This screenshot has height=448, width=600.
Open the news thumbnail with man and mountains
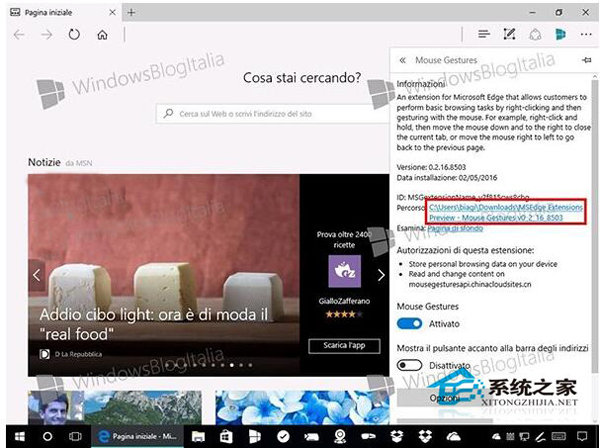tap(114, 407)
